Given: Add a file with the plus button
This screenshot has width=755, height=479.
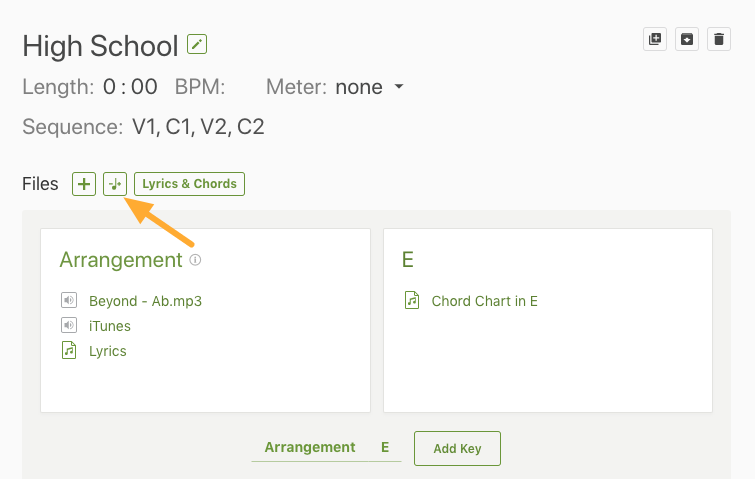Looking at the screenshot, I should click(x=84, y=184).
